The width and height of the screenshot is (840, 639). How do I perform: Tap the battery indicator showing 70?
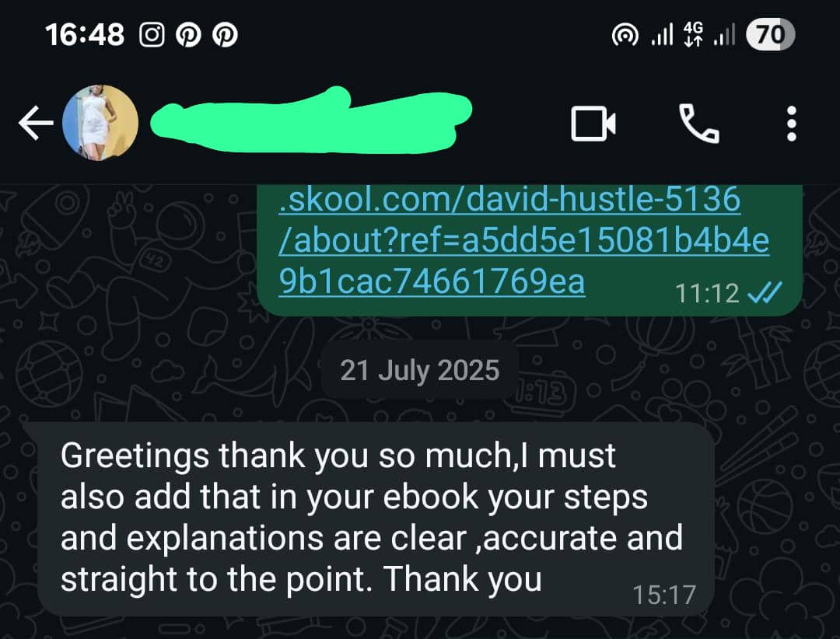click(770, 35)
